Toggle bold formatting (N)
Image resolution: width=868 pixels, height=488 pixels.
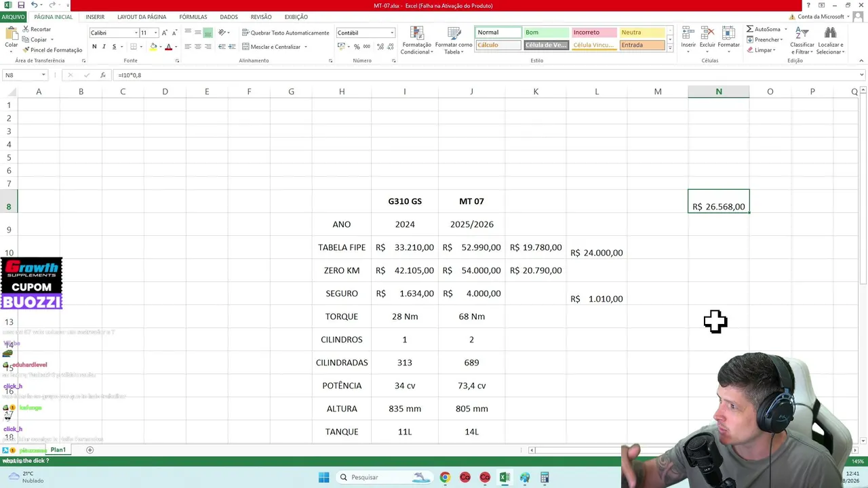[x=94, y=47]
